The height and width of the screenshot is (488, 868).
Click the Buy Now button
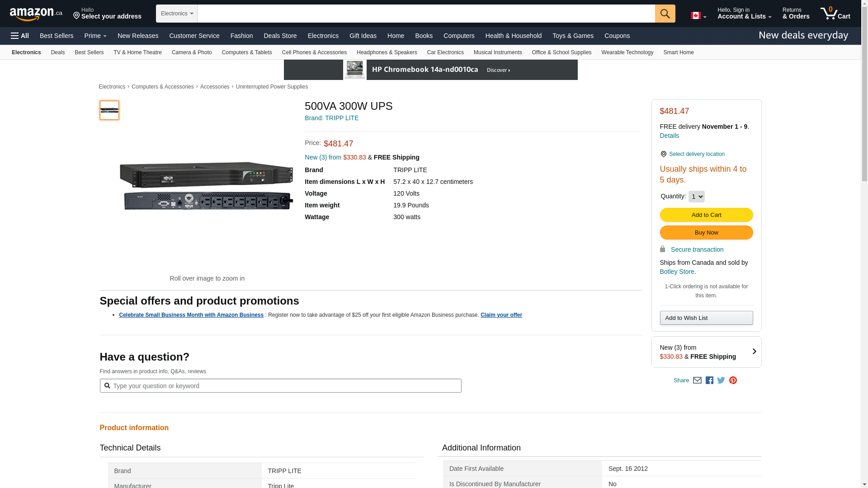pyautogui.click(x=706, y=233)
